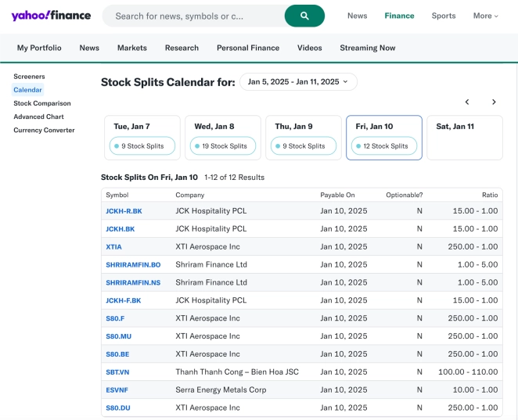
Task: Open the XTIA ticker symbol link
Action: point(113,247)
